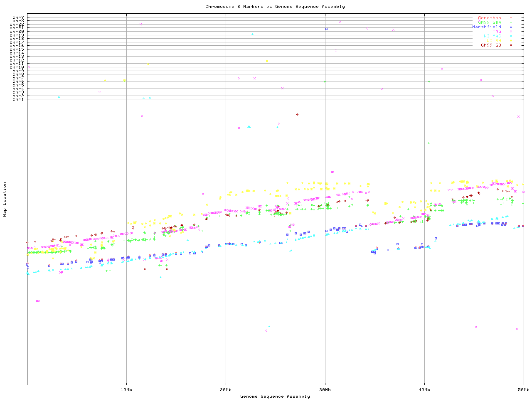532x399 pixels.
Task: Click the WI YAC legend text
Action: [x=492, y=36]
